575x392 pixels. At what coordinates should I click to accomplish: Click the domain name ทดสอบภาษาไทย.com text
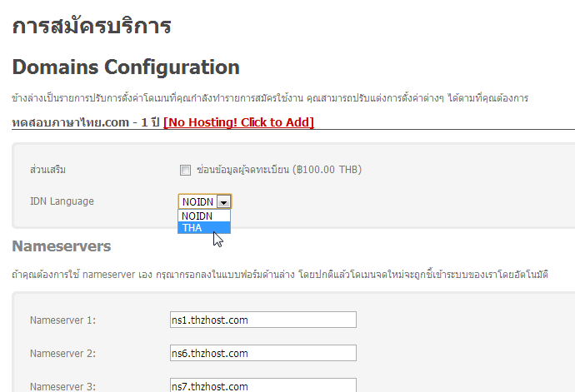point(70,122)
